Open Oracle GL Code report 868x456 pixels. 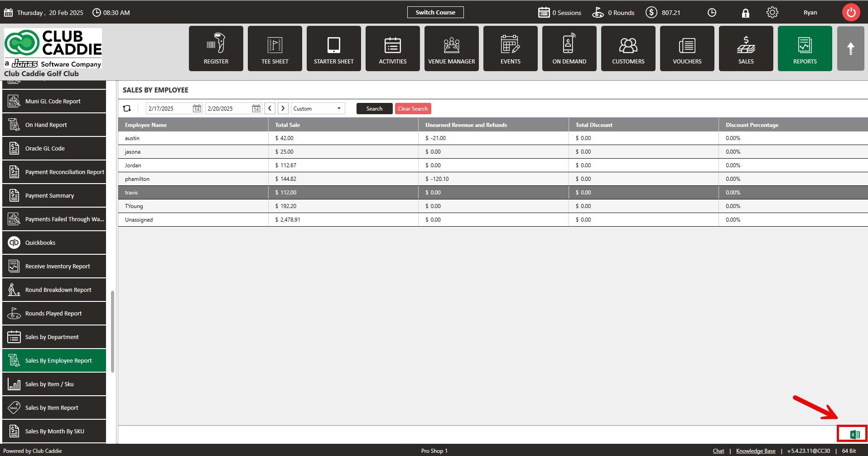[54, 148]
